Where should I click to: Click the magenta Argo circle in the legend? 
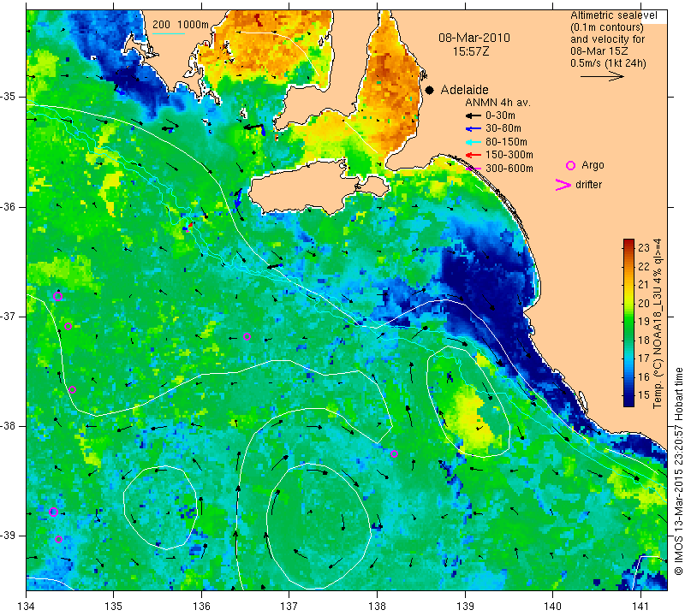[x=570, y=165]
